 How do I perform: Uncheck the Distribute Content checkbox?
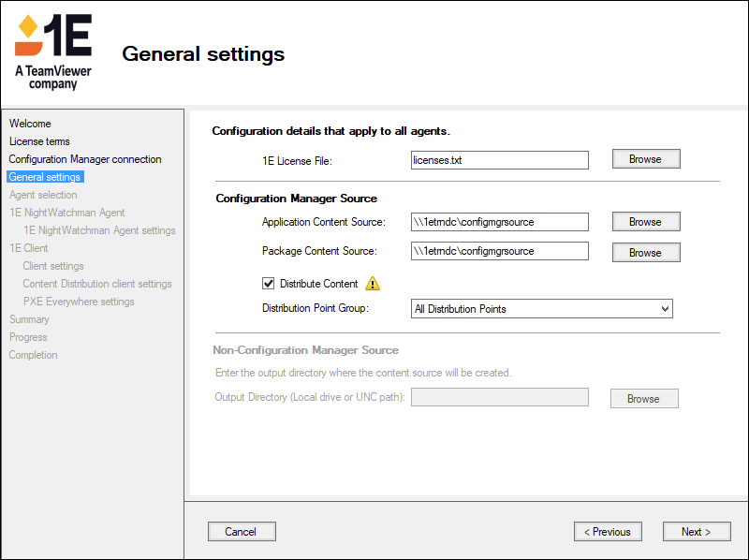coord(269,284)
